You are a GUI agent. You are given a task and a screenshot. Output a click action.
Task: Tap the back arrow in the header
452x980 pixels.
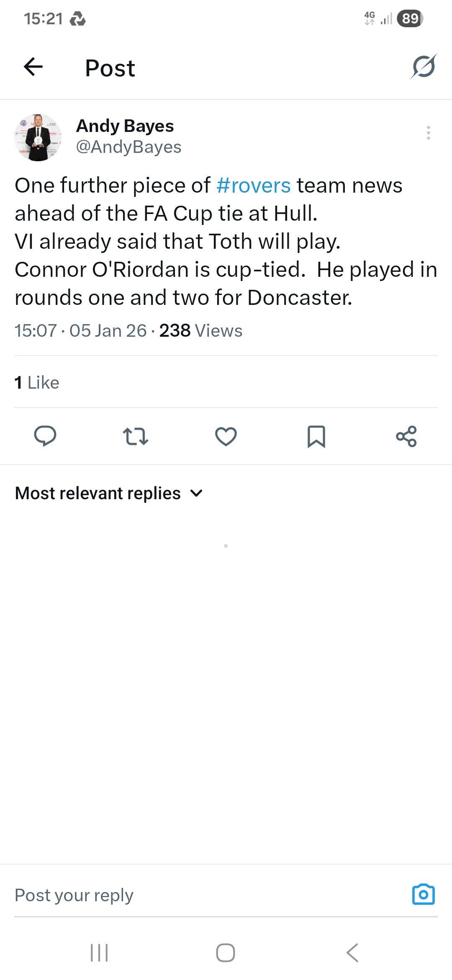tap(33, 67)
